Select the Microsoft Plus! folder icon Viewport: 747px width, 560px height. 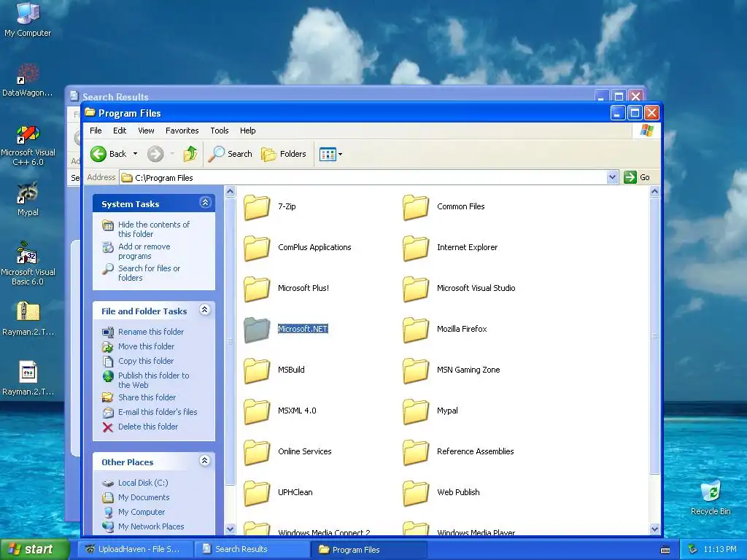point(257,289)
